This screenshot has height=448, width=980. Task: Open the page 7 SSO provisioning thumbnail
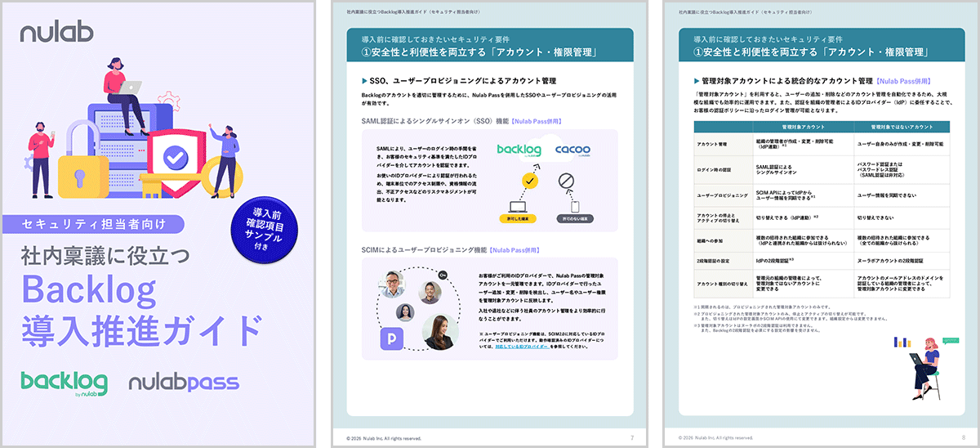(x=490, y=223)
